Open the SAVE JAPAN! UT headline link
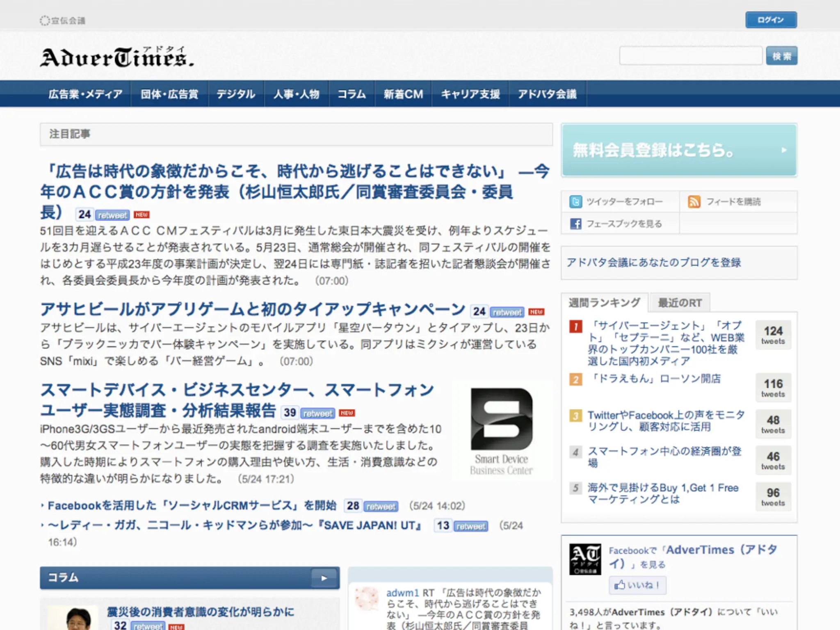The width and height of the screenshot is (840, 630). pos(235,525)
